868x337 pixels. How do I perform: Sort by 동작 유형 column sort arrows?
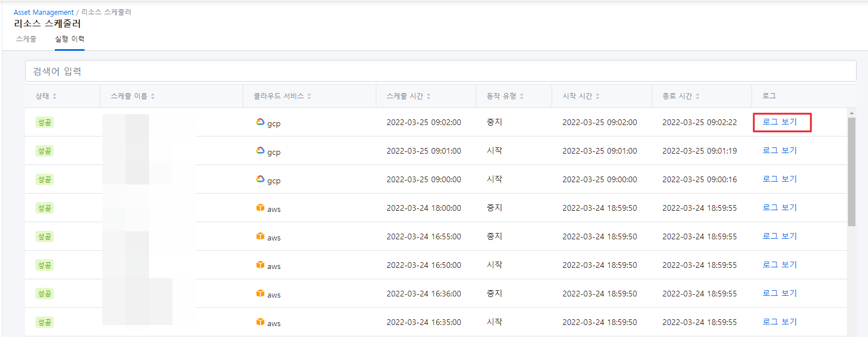pos(521,97)
